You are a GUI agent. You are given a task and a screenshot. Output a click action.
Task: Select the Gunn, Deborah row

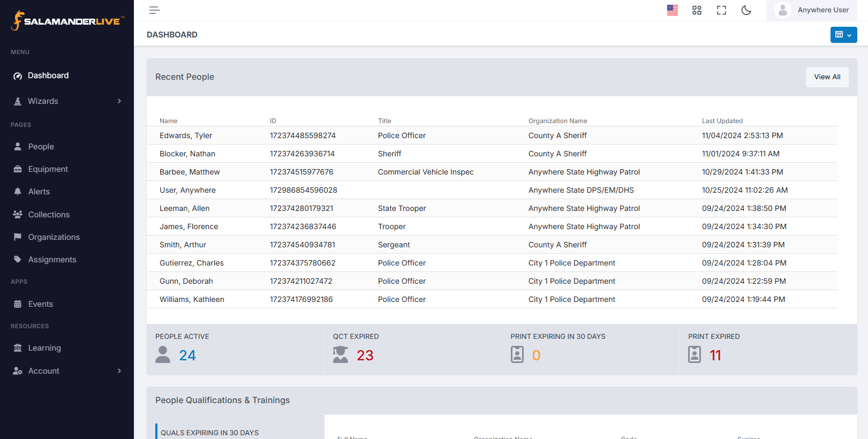pyautogui.click(x=492, y=281)
